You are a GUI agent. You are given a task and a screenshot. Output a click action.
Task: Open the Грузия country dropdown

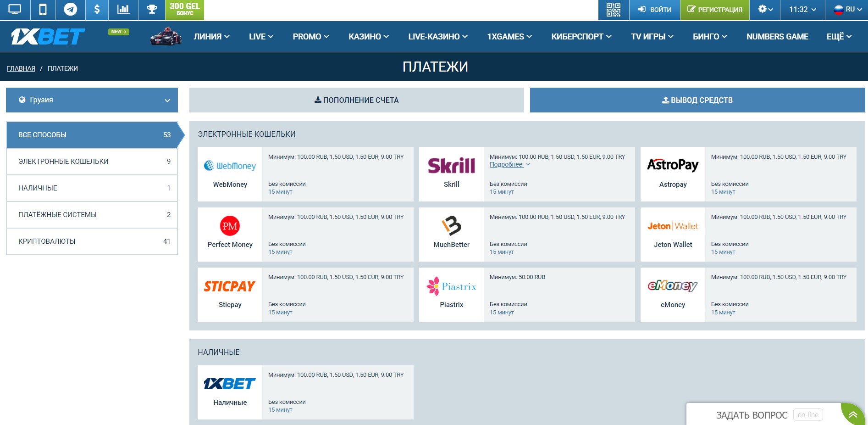click(x=92, y=100)
